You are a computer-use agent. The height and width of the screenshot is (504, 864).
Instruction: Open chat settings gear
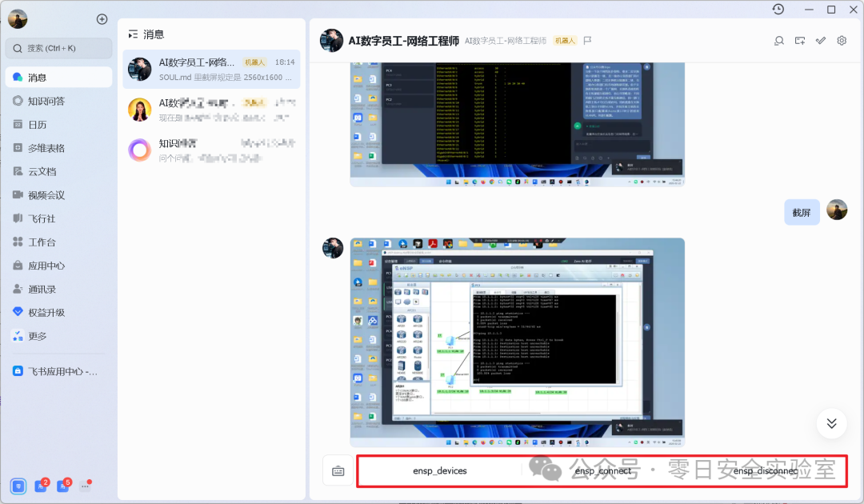pos(842,41)
